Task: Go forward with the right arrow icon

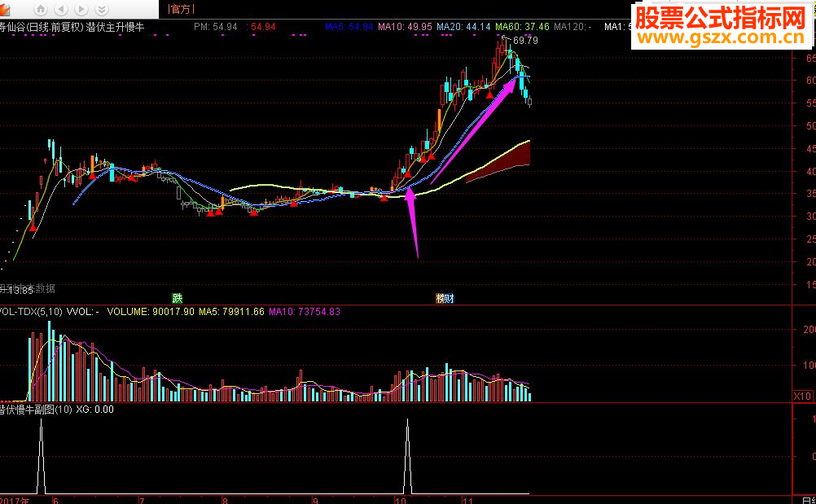Action: tap(81, 9)
